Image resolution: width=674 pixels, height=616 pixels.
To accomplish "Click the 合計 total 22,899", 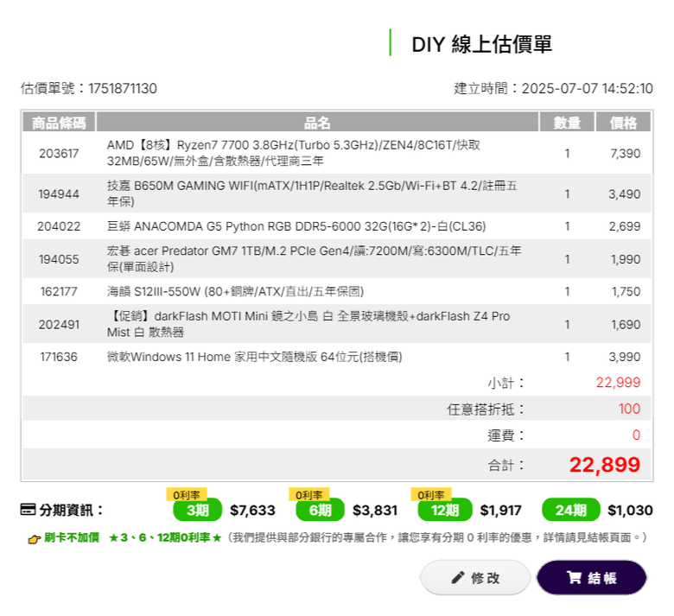I will click(605, 465).
